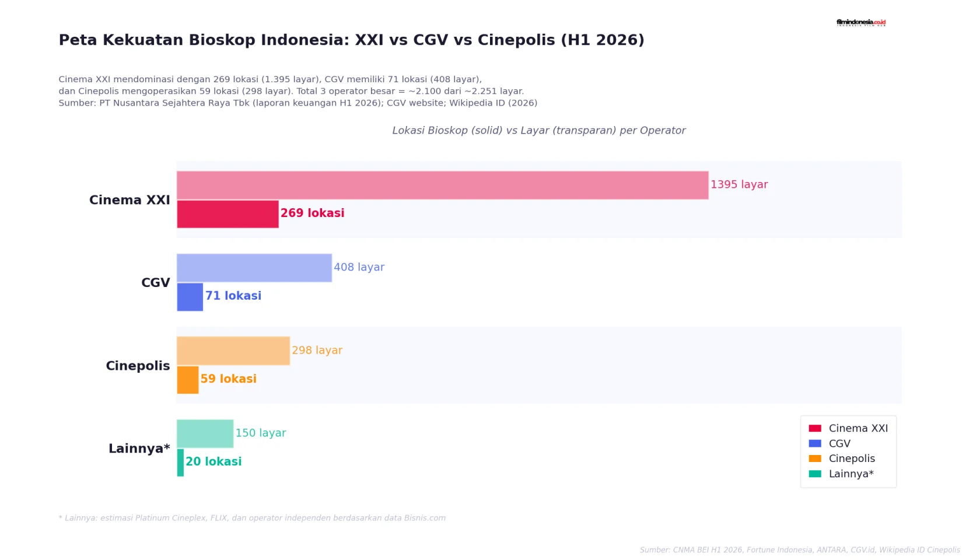Click the Sumber CNMA BEI source credit
Image resolution: width=980 pixels, height=560 pixels.
click(x=800, y=550)
